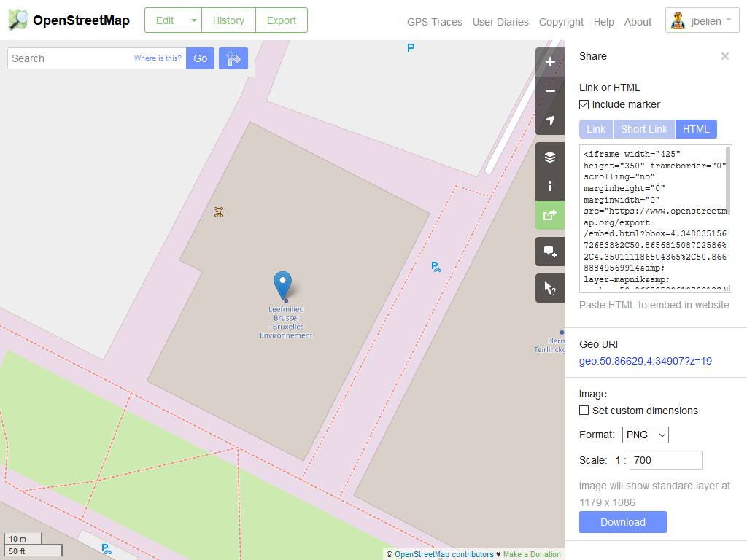Image resolution: width=747 pixels, height=560 pixels.
Task: Open the map key info panel
Action: tap(550, 186)
